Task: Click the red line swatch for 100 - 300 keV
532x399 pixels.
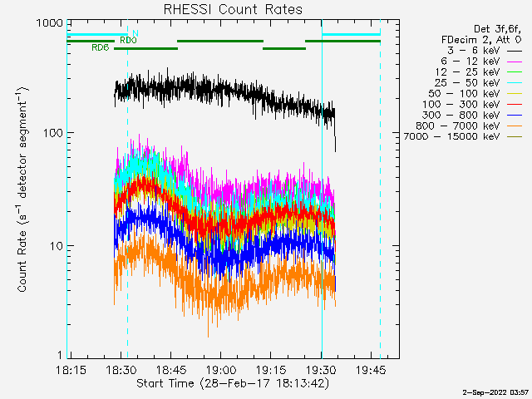Action: pyautogui.click(x=515, y=105)
